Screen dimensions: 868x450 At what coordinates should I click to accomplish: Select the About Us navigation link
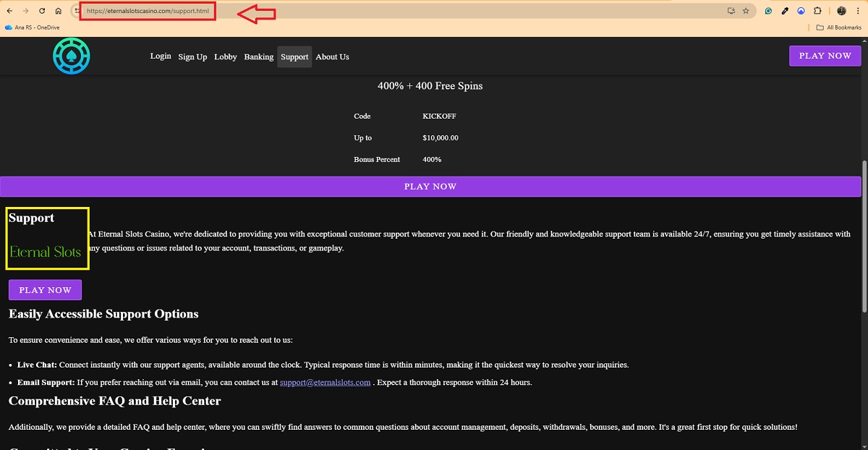[x=332, y=56]
